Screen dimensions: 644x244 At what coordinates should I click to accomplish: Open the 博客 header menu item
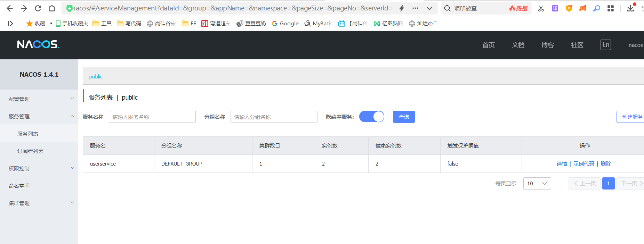pyautogui.click(x=548, y=45)
